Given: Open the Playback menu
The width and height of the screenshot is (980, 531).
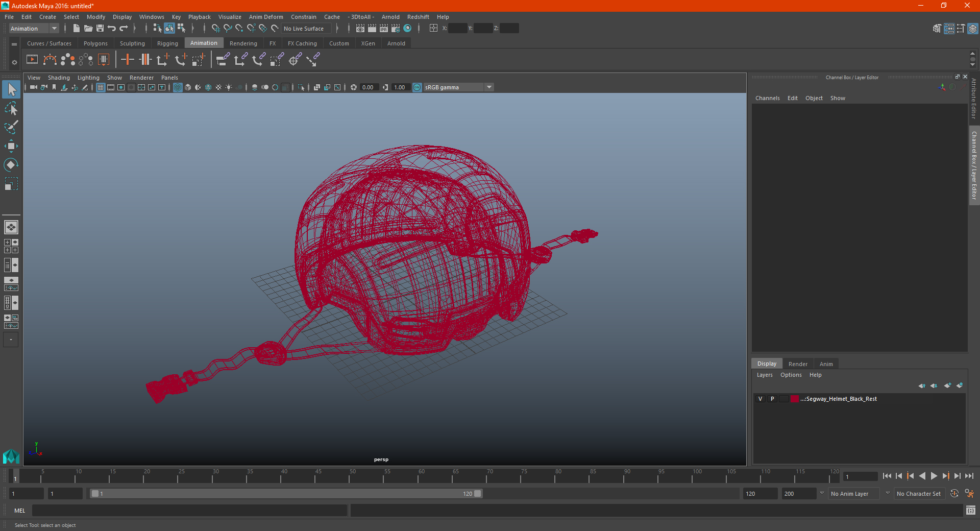Looking at the screenshot, I should point(199,17).
